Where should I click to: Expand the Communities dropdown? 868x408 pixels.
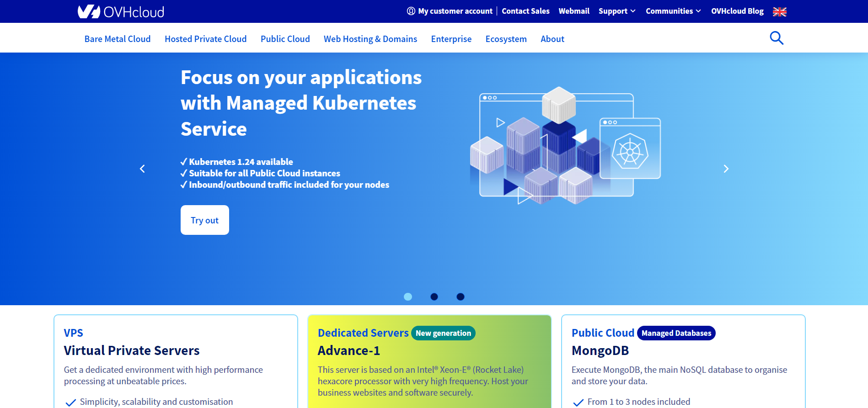pos(673,11)
